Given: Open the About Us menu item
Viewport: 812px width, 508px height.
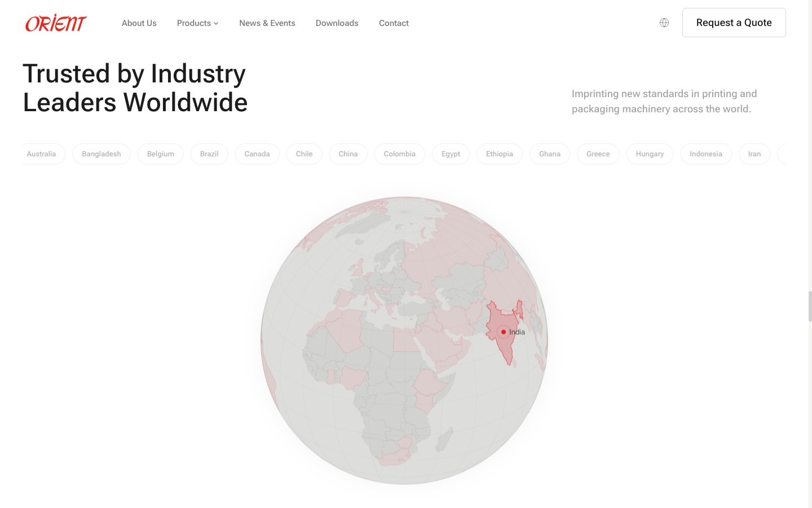Looking at the screenshot, I should (x=139, y=23).
